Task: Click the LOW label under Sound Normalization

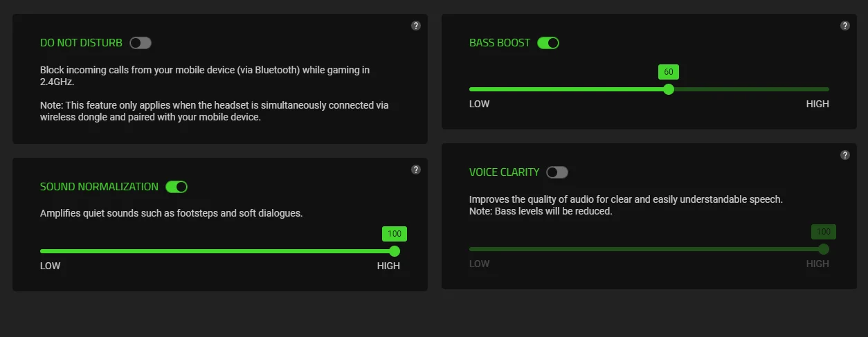Action: pyautogui.click(x=50, y=266)
